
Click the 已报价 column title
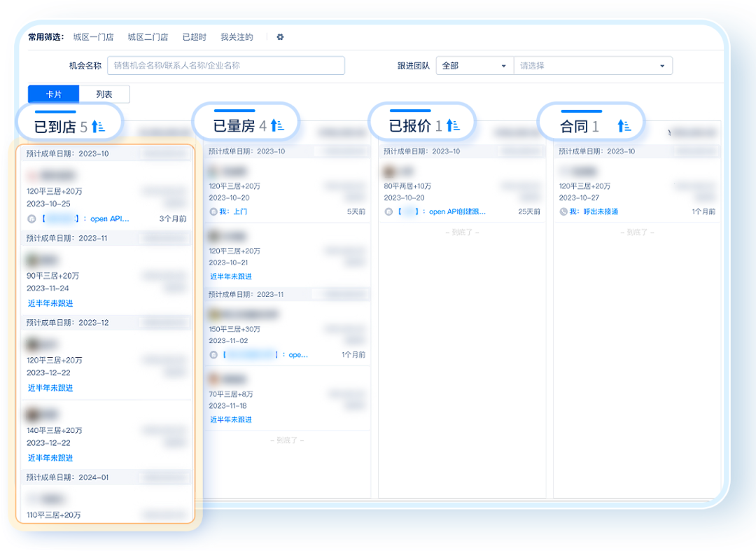tap(409, 126)
